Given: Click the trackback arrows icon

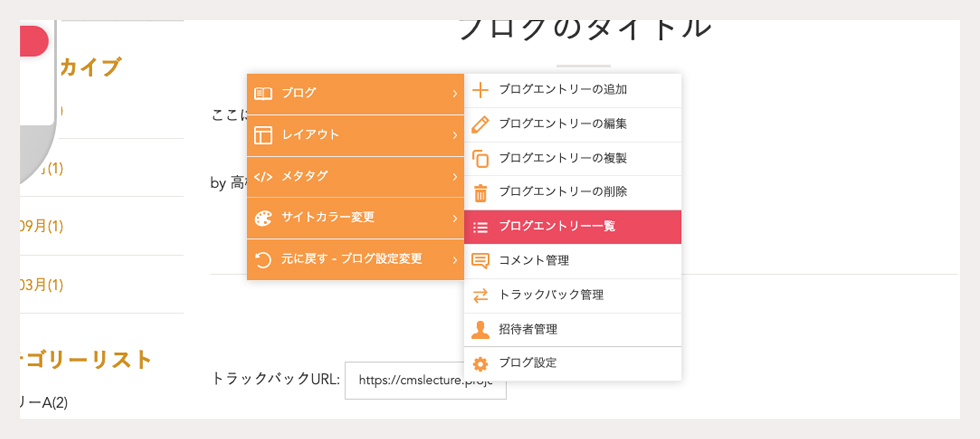Looking at the screenshot, I should 480,295.
